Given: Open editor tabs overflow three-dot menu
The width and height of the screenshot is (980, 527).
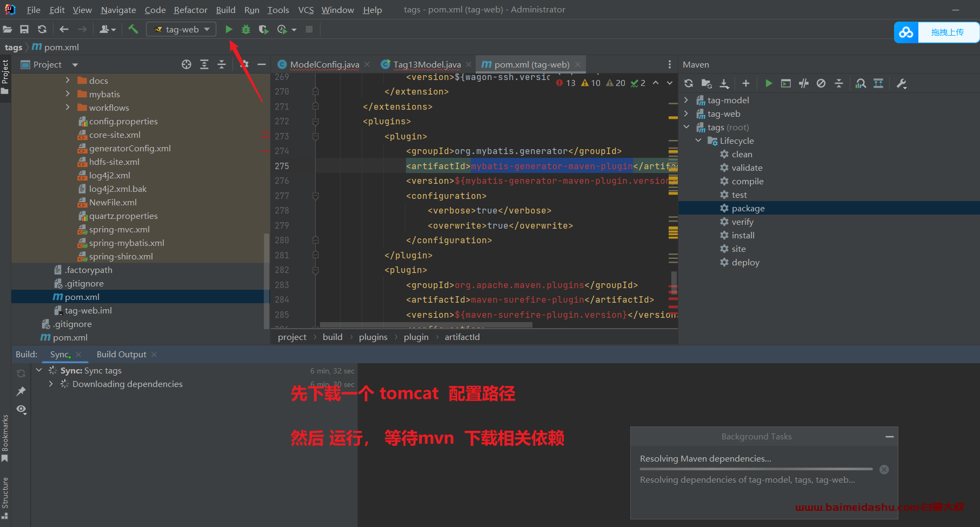Looking at the screenshot, I should coord(670,64).
